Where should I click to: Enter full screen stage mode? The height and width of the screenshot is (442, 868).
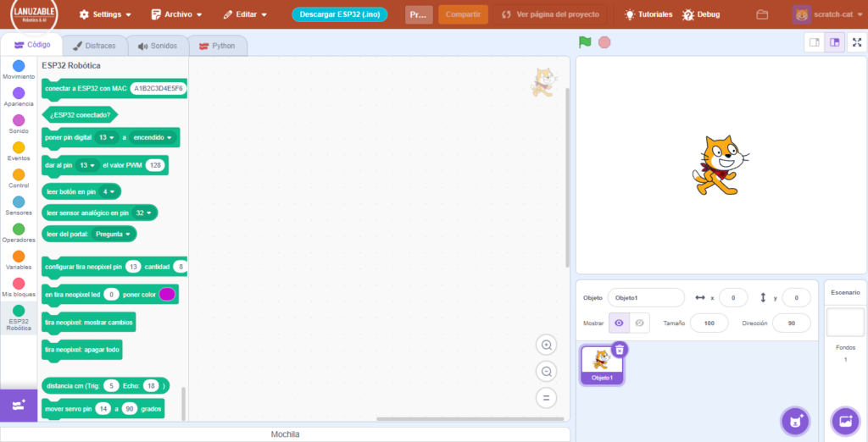pos(856,42)
